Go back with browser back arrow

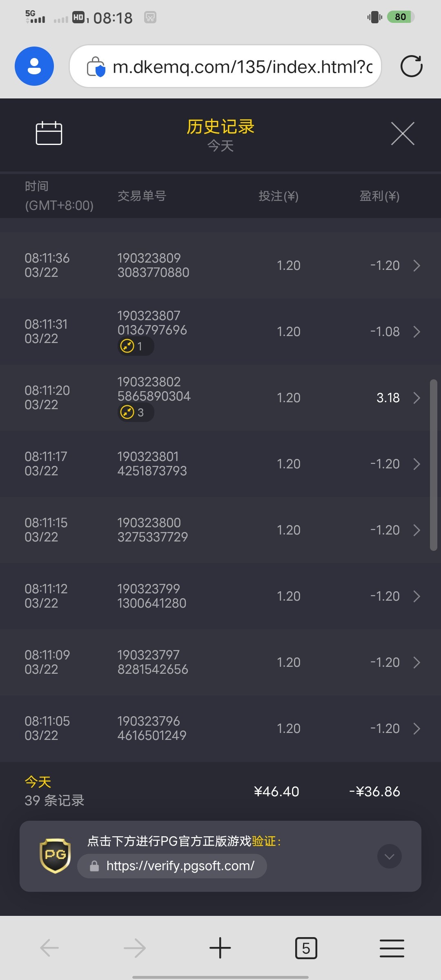pos(49,948)
